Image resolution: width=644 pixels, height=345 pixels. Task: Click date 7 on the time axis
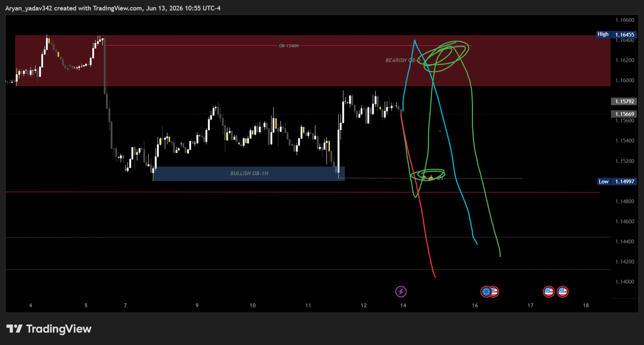(125, 306)
